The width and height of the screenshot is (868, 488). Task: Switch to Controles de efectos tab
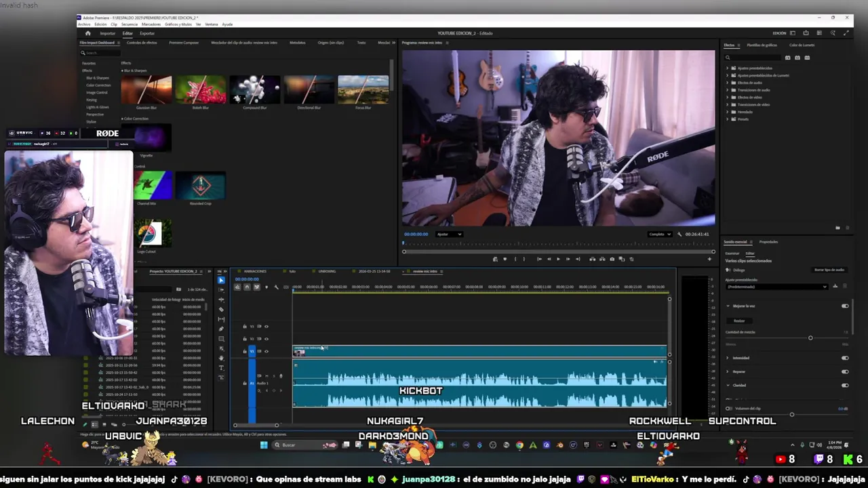click(x=142, y=43)
